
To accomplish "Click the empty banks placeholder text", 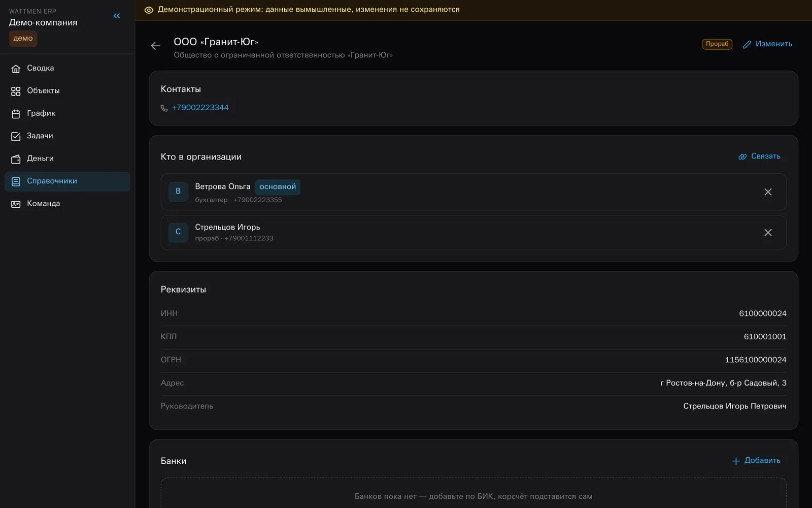I will click(473, 497).
